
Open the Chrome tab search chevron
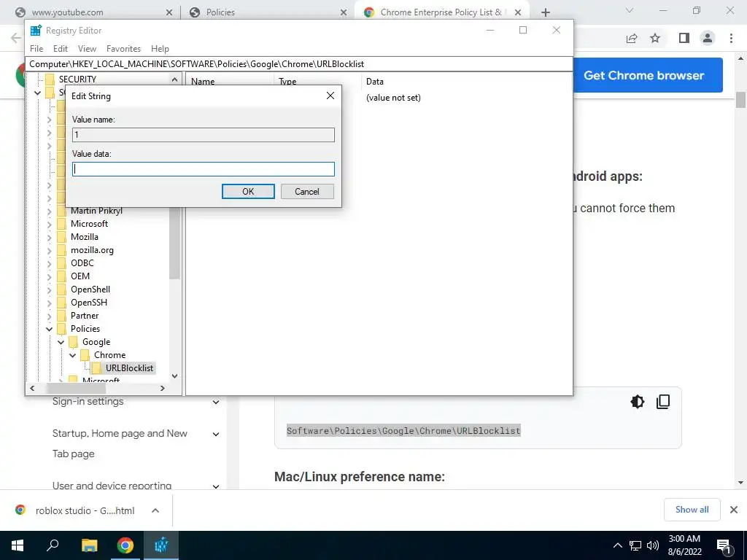630,10
